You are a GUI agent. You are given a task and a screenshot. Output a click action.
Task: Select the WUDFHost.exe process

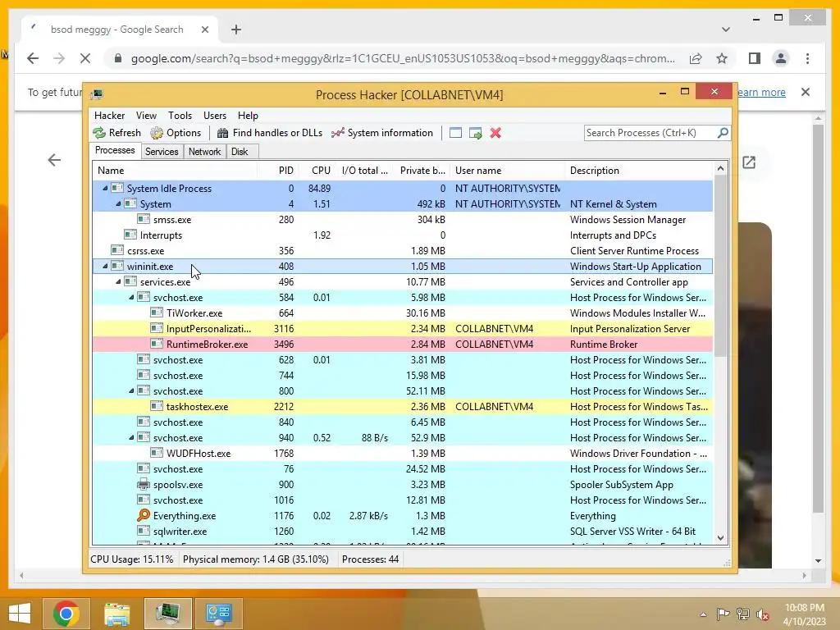coord(403,453)
